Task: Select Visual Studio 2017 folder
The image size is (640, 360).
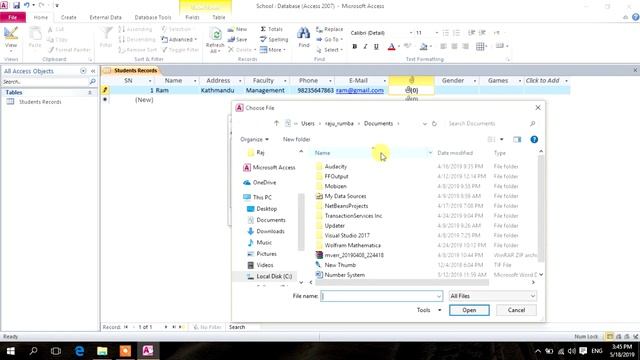Action: click(x=347, y=236)
